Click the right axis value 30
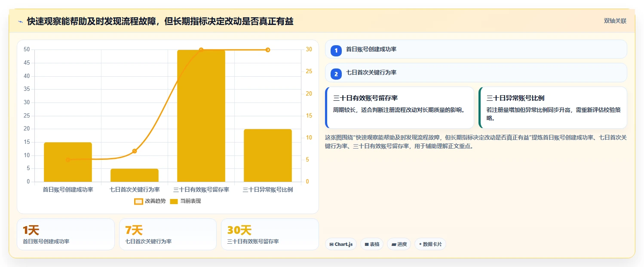Viewport: 644px width, 267px height. pos(309,50)
